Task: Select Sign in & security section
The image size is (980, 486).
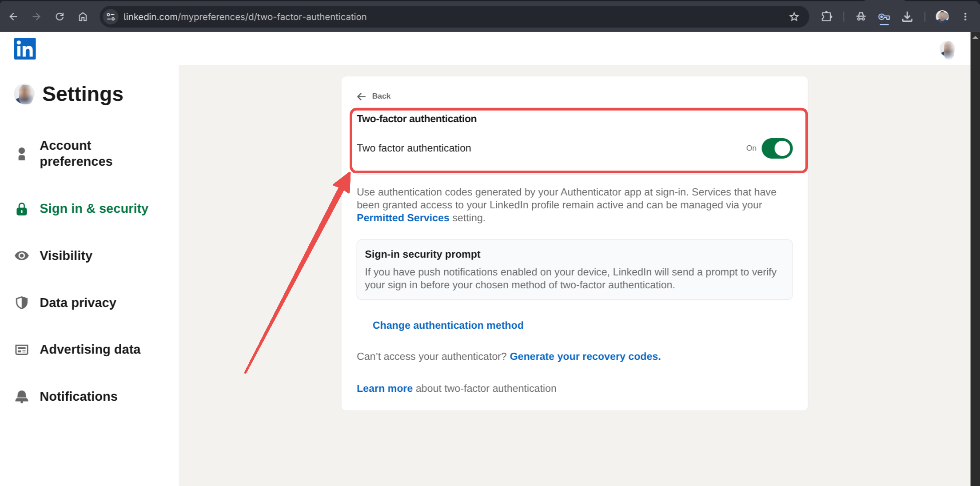Action: pyautogui.click(x=94, y=209)
